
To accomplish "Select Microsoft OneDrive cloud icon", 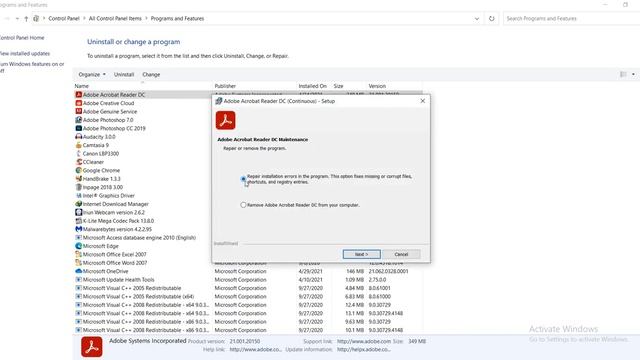I will tap(79, 271).
